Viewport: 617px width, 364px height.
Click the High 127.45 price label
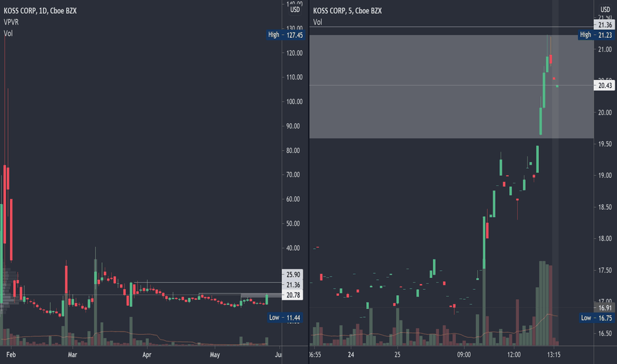[x=286, y=34]
